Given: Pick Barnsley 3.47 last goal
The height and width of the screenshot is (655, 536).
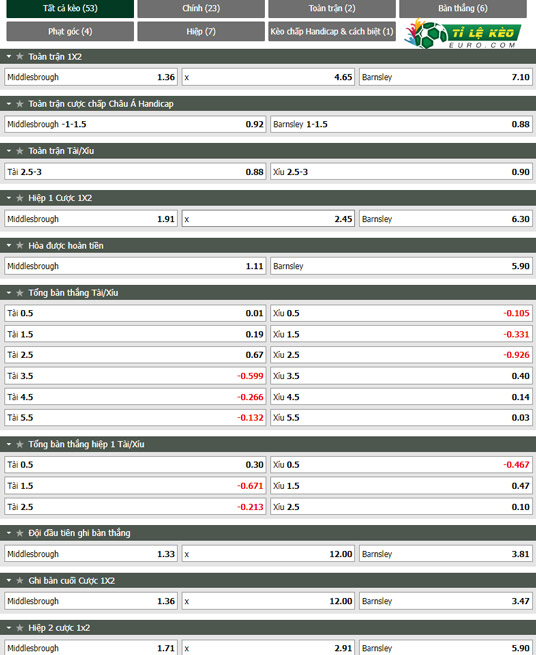Looking at the screenshot, I should (x=446, y=601).
